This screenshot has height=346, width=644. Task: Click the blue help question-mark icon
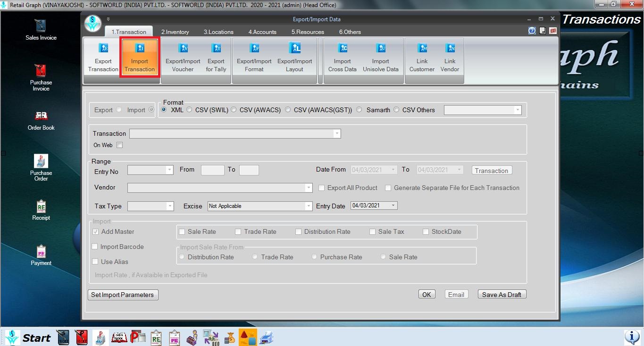tap(532, 31)
